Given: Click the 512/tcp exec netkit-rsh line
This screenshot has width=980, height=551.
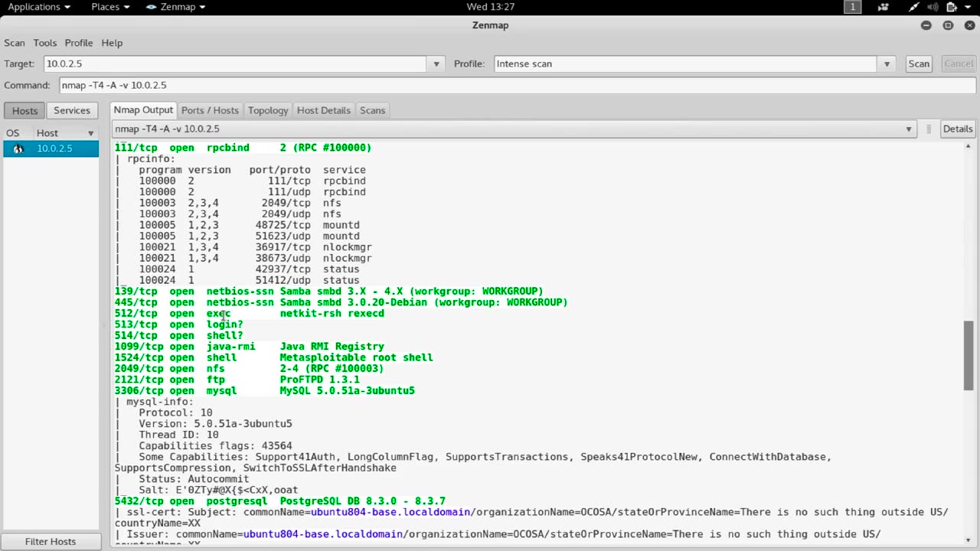Looking at the screenshot, I should click(x=250, y=314).
